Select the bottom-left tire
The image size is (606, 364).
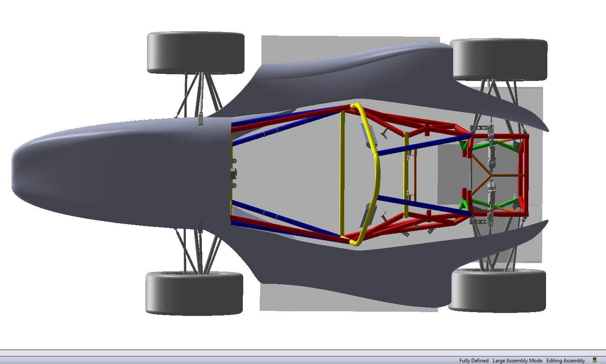point(194,292)
